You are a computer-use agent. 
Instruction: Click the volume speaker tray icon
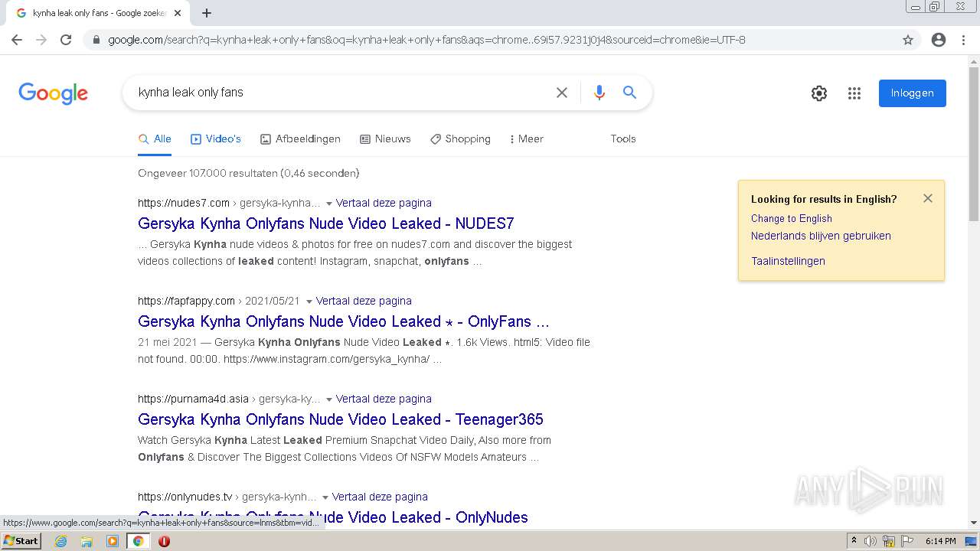tap(871, 541)
